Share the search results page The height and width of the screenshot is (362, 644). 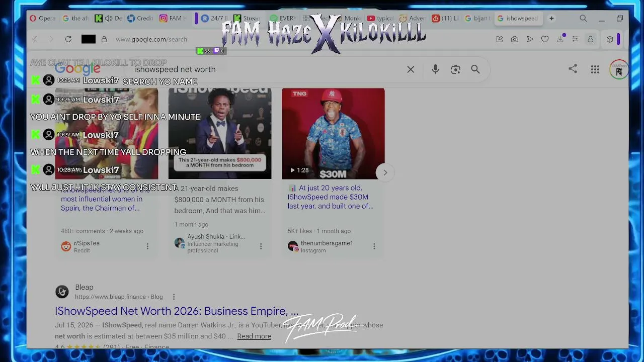[573, 69]
